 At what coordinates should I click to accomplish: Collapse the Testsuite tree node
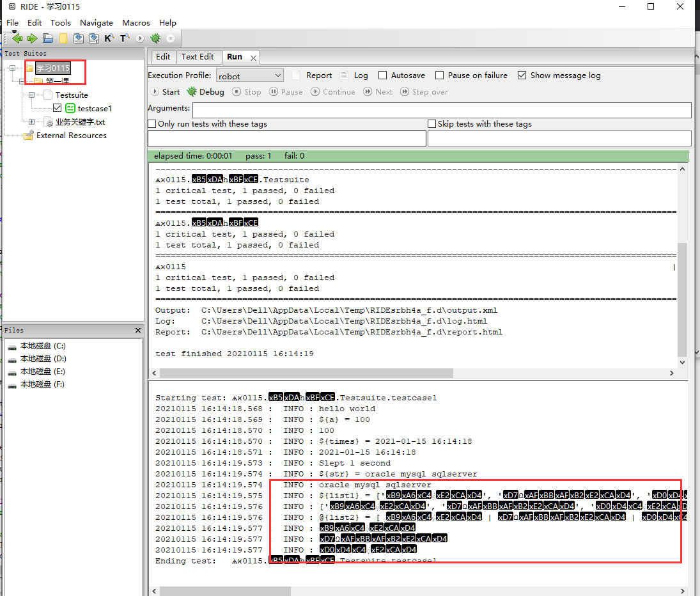pos(31,95)
